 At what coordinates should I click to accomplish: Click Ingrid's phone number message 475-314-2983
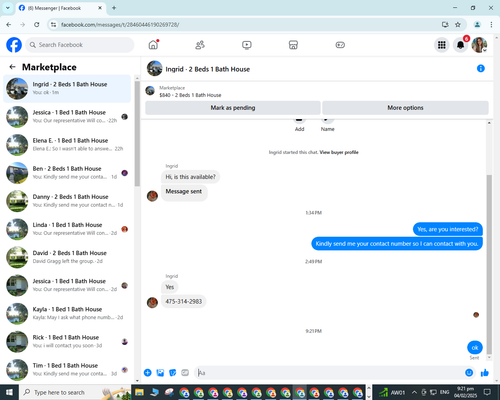pos(184,301)
